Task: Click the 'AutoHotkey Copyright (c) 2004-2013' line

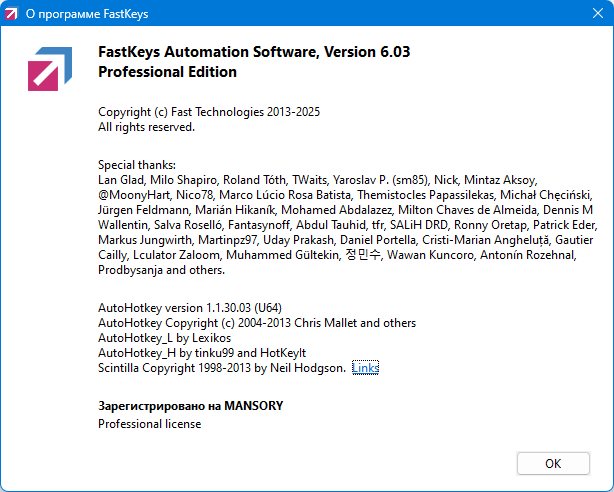Action: coord(257,323)
